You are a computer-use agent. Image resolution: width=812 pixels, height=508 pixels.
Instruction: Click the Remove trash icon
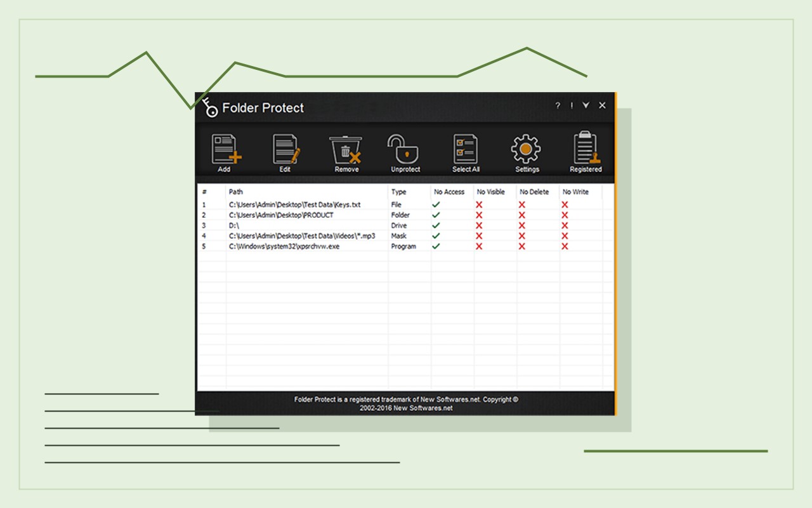(346, 150)
